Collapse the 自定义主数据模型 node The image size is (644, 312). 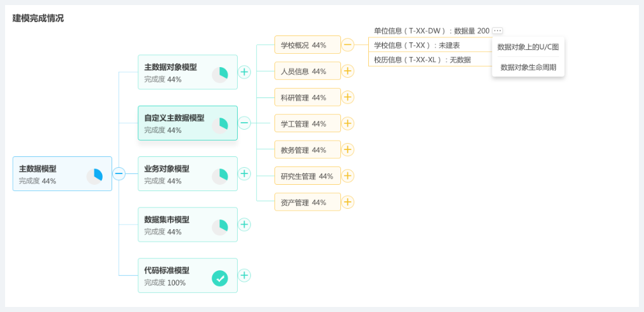coord(245,123)
